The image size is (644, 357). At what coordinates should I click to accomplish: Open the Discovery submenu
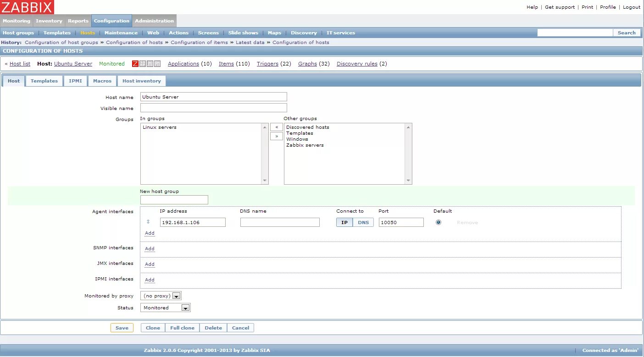click(x=304, y=33)
